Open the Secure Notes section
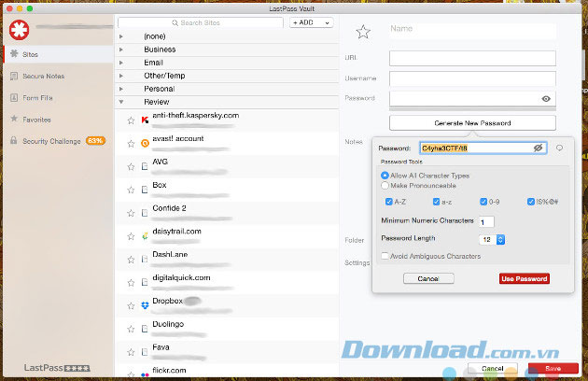588x381 pixels. point(59,76)
